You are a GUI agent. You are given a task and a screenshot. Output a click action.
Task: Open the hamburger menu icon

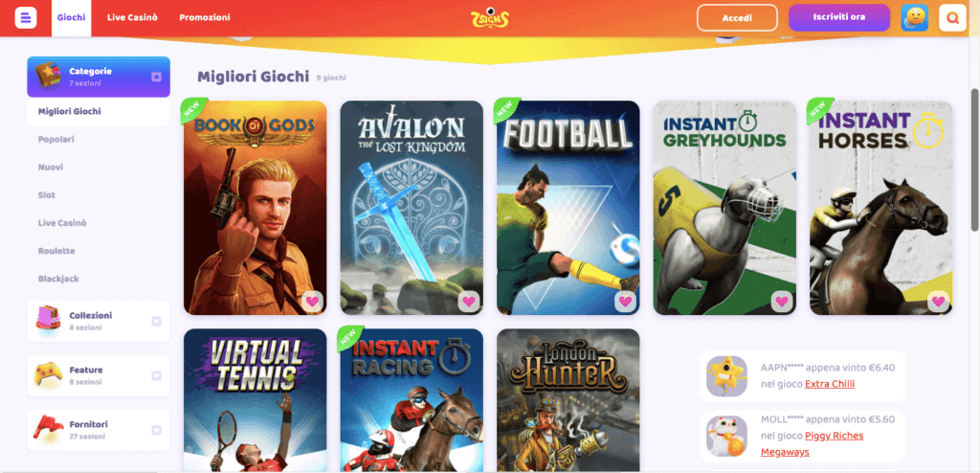(x=26, y=17)
